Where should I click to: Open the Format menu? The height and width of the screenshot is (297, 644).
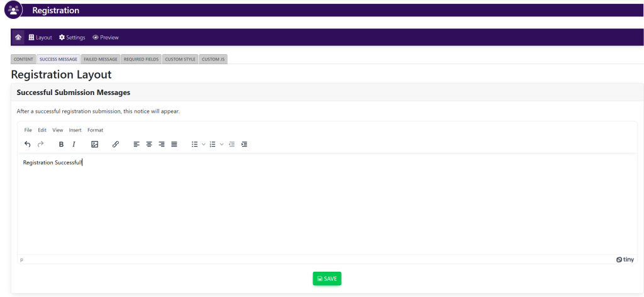95,130
